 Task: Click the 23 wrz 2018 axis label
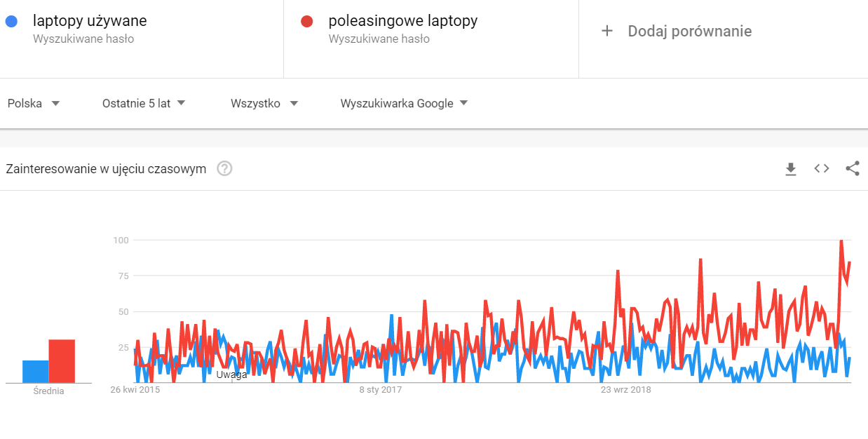pyautogui.click(x=626, y=389)
